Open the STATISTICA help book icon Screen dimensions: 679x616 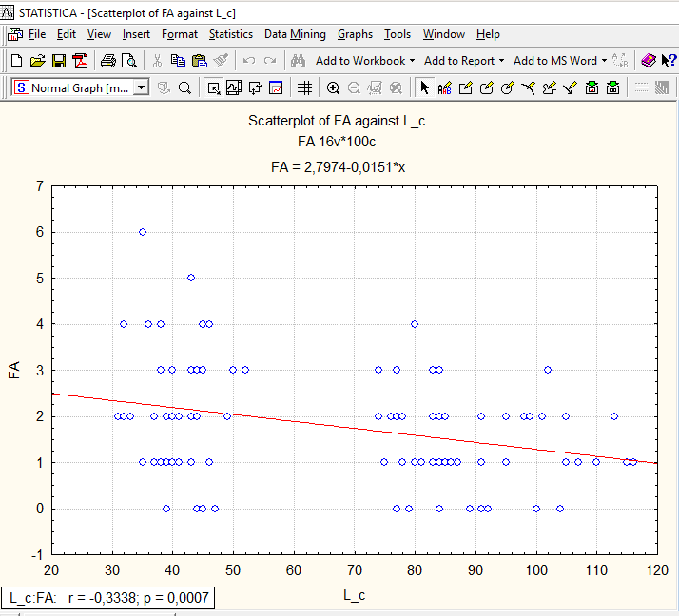coord(649,61)
